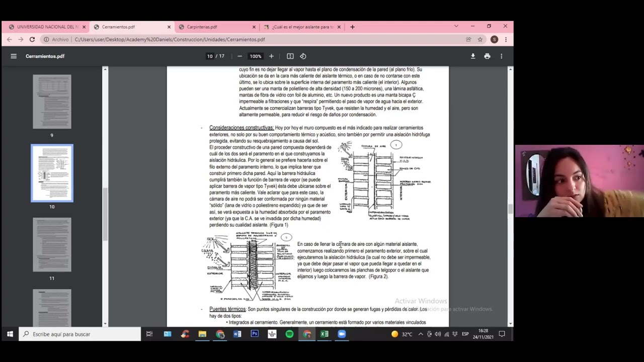Click the 'Consideraciones constructivas' heading
This screenshot has width=644, height=362.
point(242,128)
